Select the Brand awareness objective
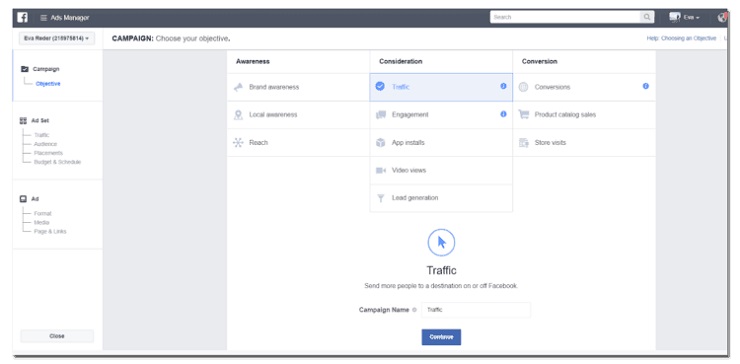Screen dimensions: 740x364 [x=298, y=87]
